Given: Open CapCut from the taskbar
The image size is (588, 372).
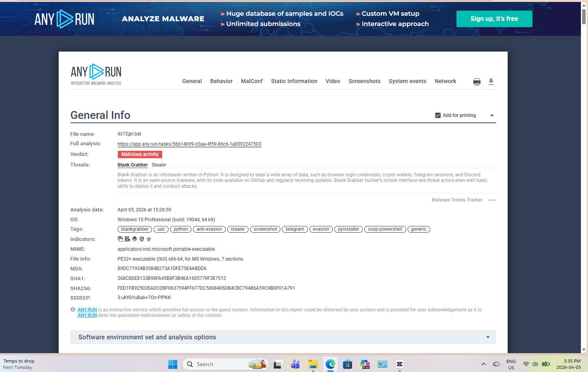Looking at the screenshot, I should (400, 364).
